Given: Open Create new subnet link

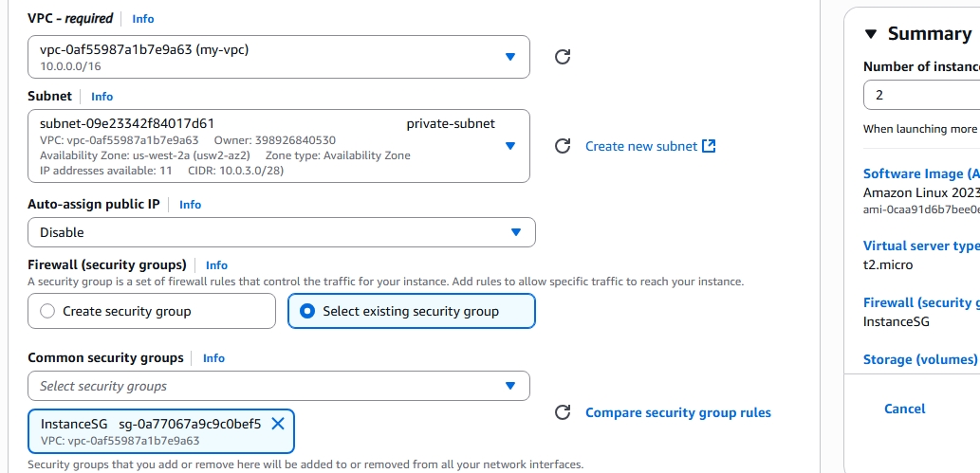Looking at the screenshot, I should [641, 146].
